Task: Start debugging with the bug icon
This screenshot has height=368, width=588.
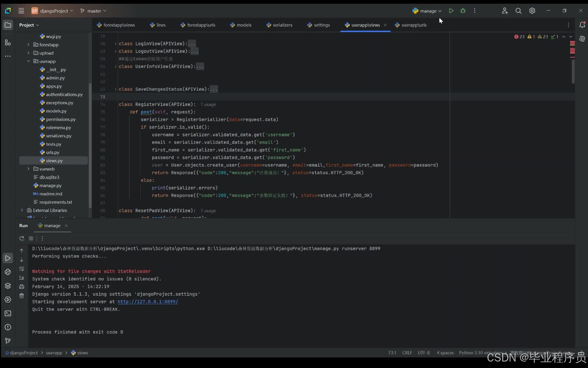Action: (x=463, y=11)
